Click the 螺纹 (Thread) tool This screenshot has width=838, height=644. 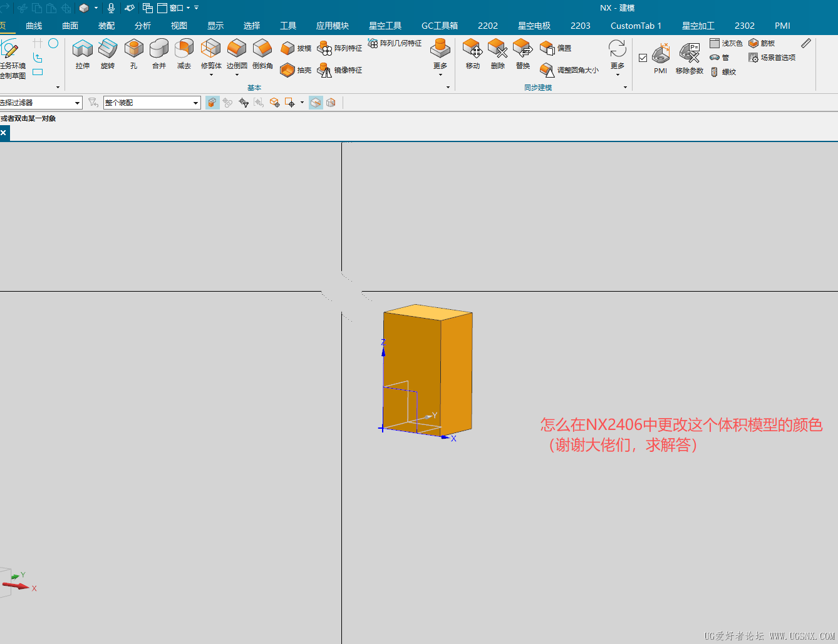point(723,72)
